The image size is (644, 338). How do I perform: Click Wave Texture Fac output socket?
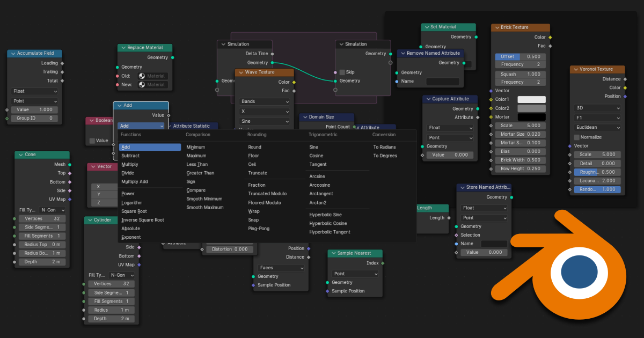point(294,91)
